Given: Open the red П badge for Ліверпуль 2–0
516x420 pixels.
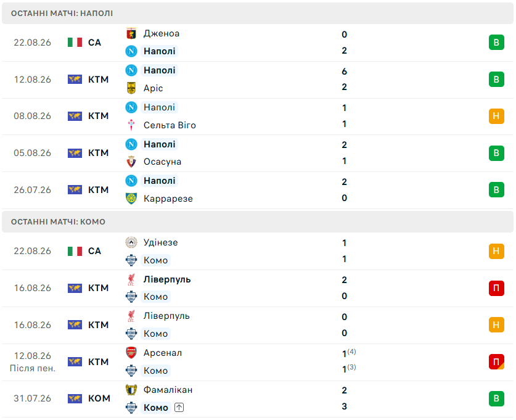Looking at the screenshot, I should (x=496, y=288).
